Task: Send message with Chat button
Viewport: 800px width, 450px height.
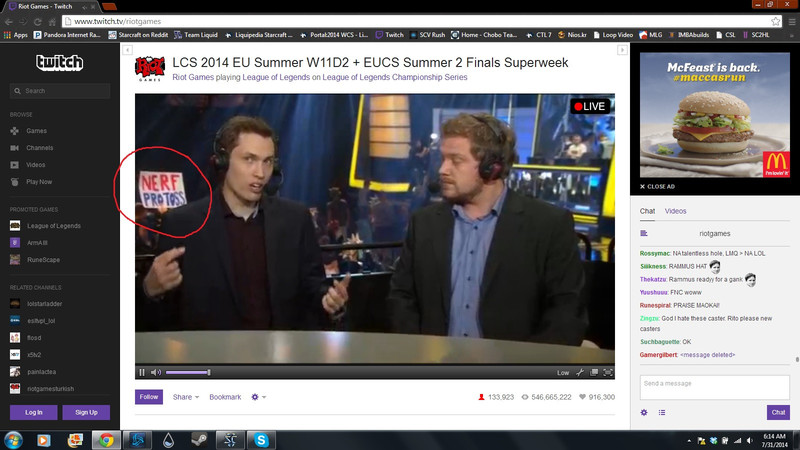Action: coord(778,412)
